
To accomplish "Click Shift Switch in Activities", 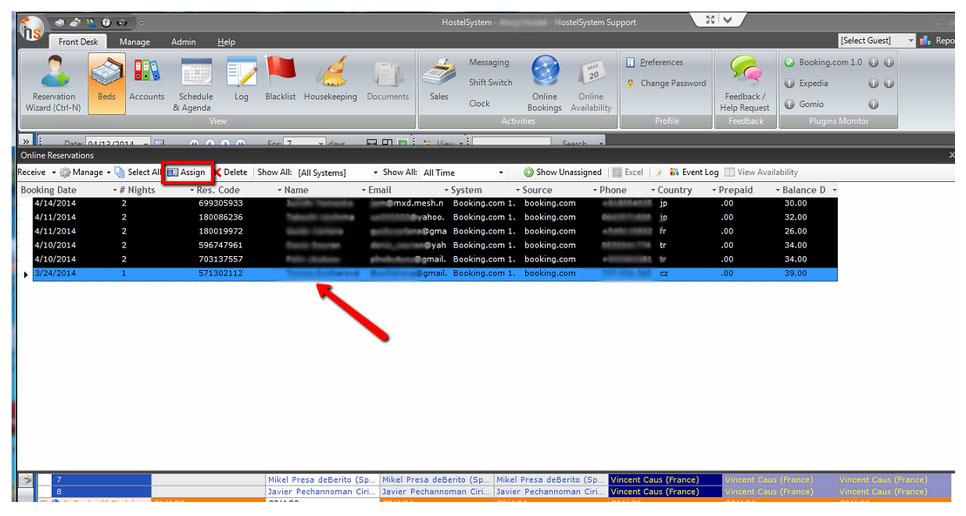I will click(x=490, y=83).
